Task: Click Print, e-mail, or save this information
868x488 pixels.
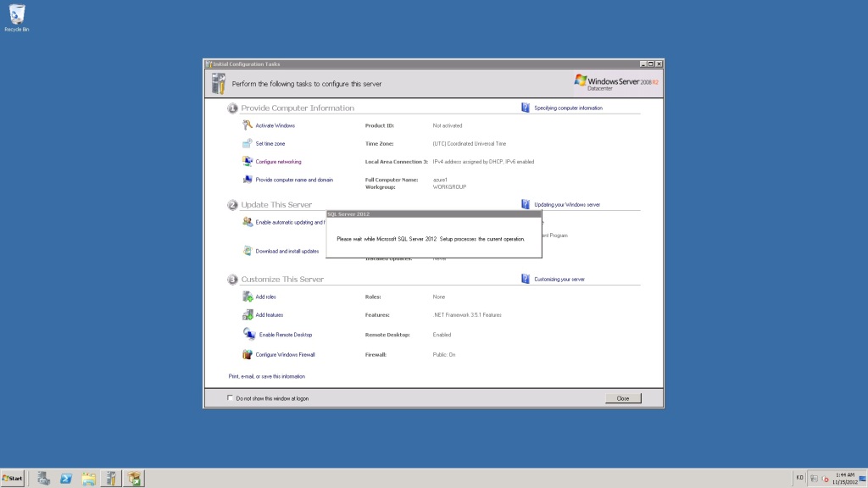Action: [267, 376]
